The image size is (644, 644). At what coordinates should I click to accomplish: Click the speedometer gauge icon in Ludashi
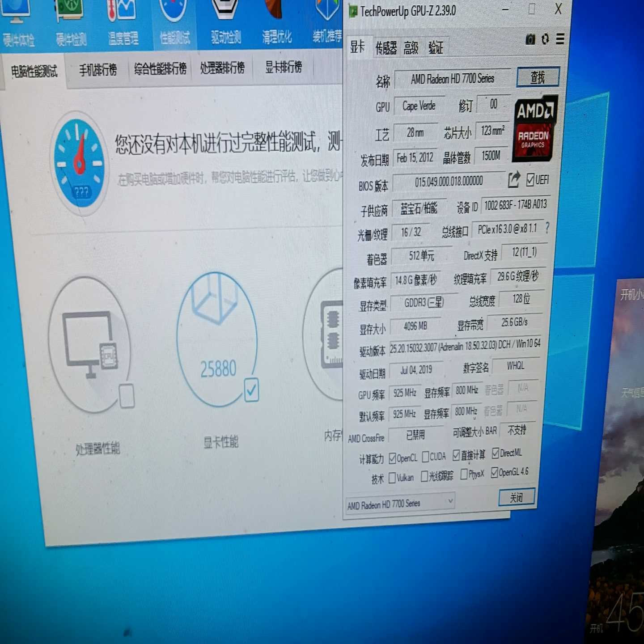79,163
